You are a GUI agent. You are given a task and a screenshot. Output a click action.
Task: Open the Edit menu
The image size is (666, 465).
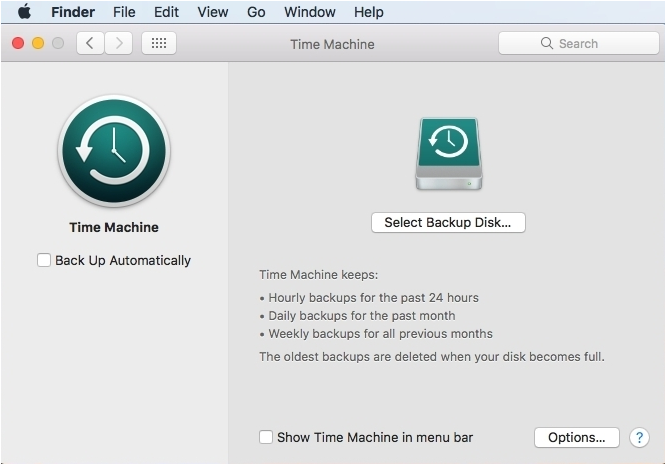pos(166,12)
